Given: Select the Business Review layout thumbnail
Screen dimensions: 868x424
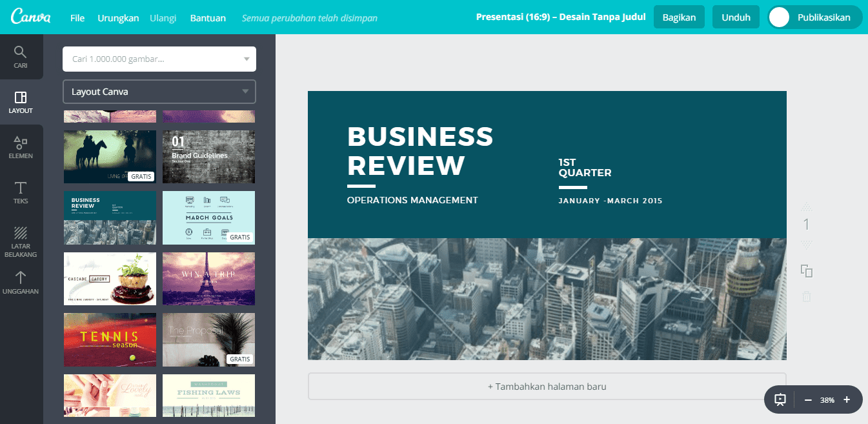Looking at the screenshot, I should 110,217.
